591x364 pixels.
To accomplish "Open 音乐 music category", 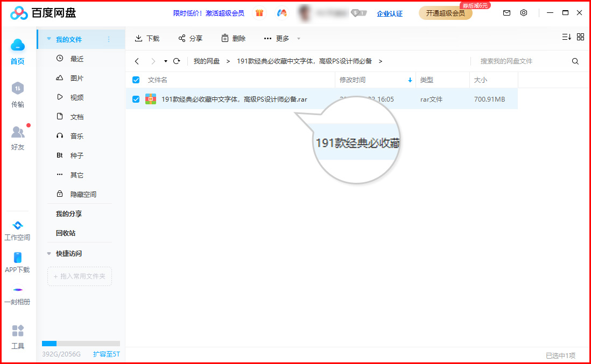I will [x=77, y=136].
